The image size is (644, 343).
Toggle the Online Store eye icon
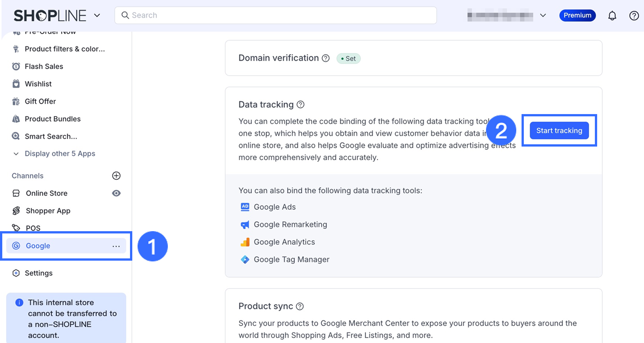pyautogui.click(x=116, y=193)
